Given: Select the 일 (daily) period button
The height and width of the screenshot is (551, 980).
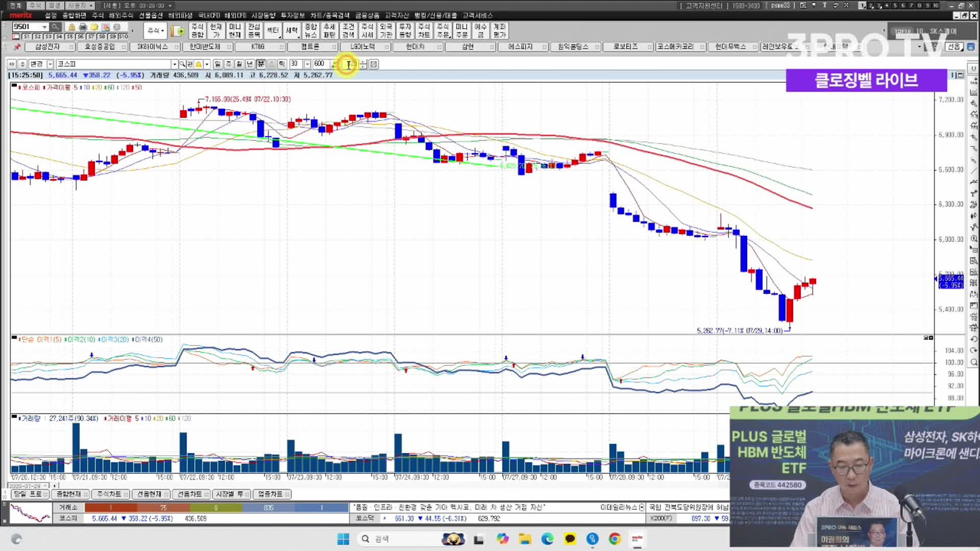Looking at the screenshot, I should pyautogui.click(x=217, y=64).
